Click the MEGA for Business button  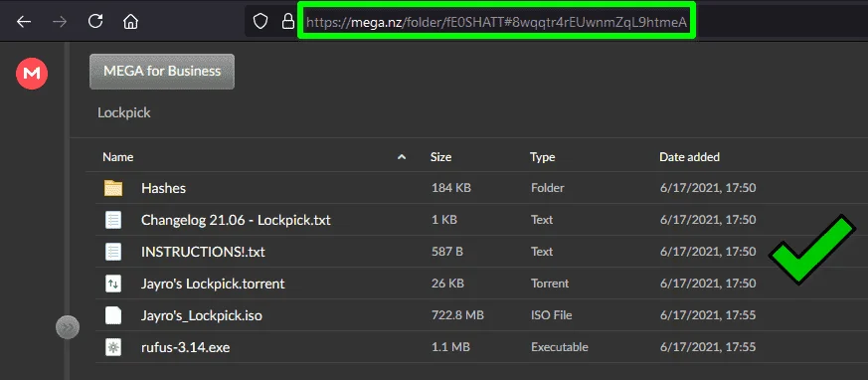(x=162, y=72)
